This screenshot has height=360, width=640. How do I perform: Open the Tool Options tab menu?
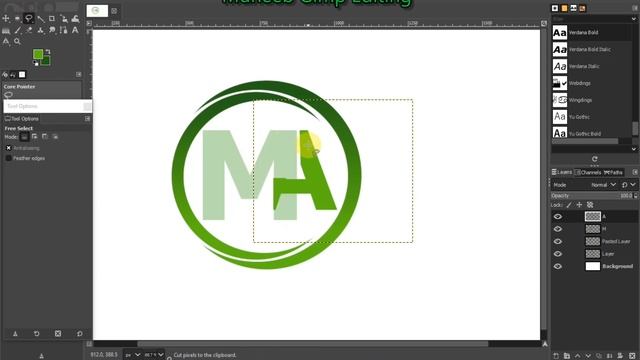point(87,118)
